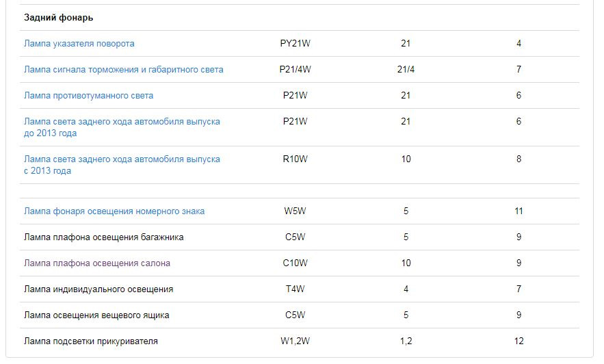Click the 21/4 wattage value cell
The width and height of the screenshot is (604, 364).
coord(406,69)
